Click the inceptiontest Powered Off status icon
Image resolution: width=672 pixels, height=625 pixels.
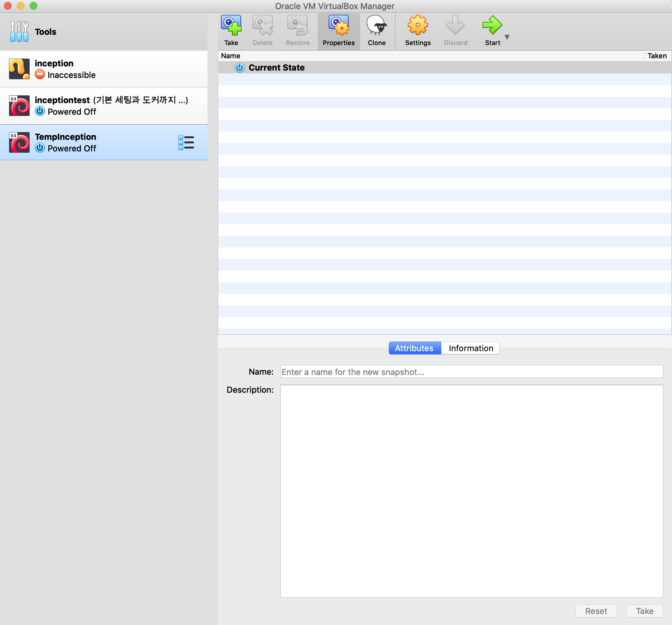tap(40, 111)
